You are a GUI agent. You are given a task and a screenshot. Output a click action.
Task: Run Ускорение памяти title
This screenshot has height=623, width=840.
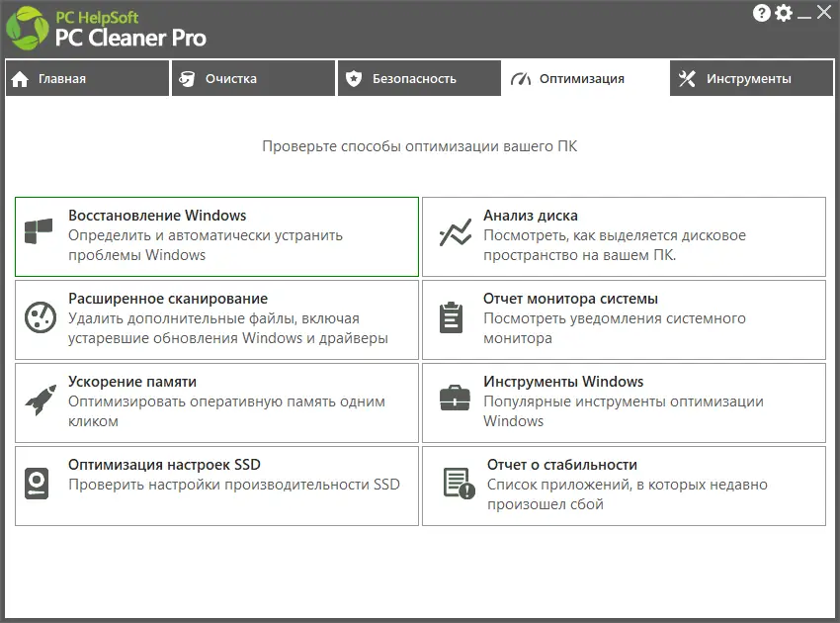132,382
